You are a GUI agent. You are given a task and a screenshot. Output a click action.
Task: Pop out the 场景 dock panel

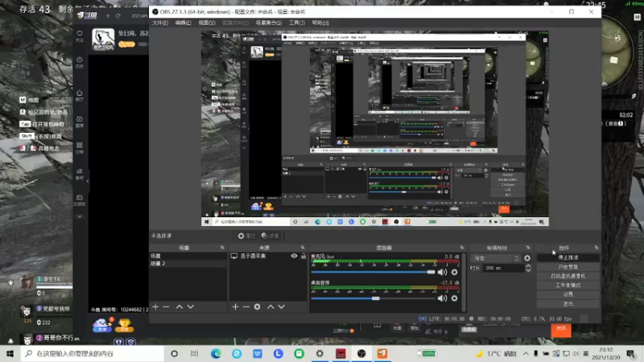(222, 248)
